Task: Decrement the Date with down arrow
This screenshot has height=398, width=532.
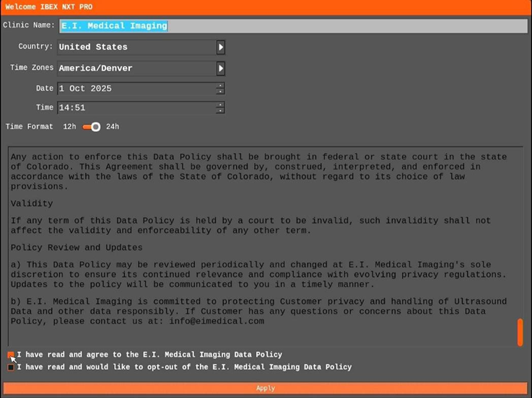Action: pos(220,92)
